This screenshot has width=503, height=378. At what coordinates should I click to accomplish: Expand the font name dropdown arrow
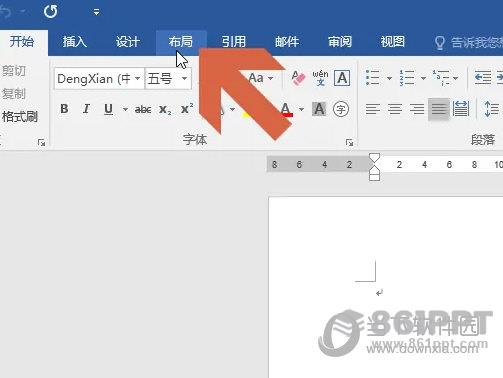click(138, 79)
